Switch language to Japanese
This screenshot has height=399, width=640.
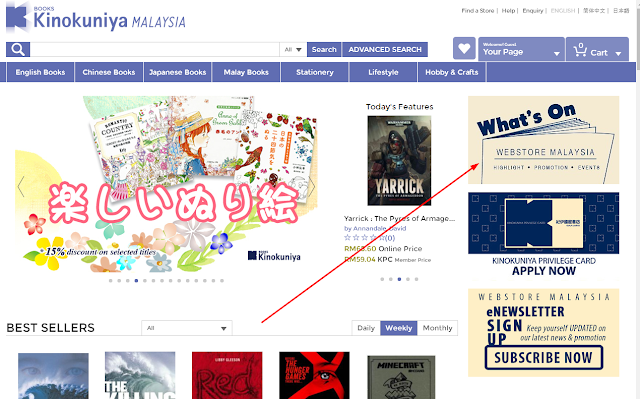621,11
